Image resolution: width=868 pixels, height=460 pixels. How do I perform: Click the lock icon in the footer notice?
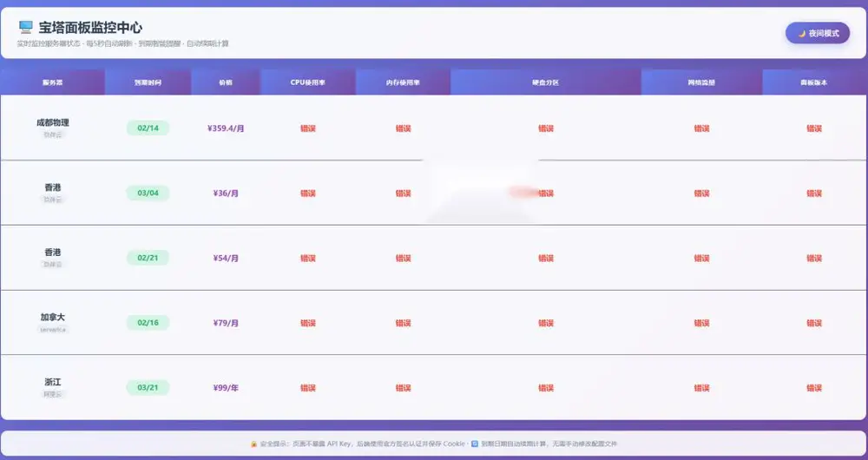pos(253,444)
